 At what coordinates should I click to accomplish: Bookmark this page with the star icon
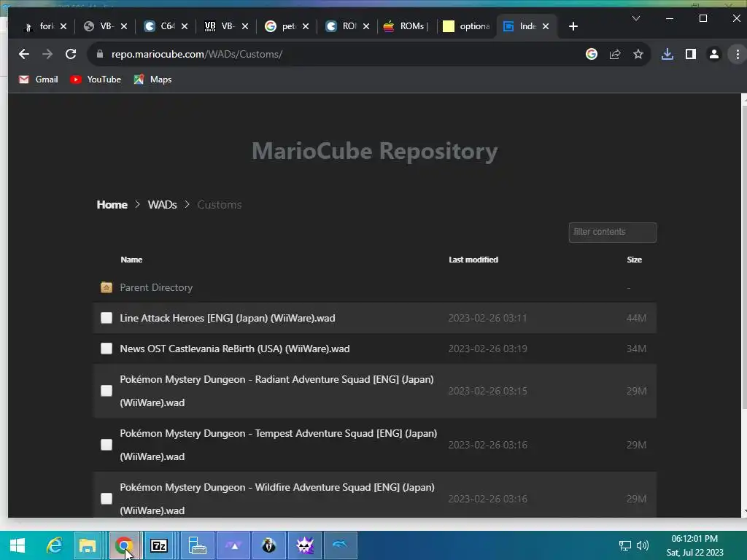click(638, 54)
